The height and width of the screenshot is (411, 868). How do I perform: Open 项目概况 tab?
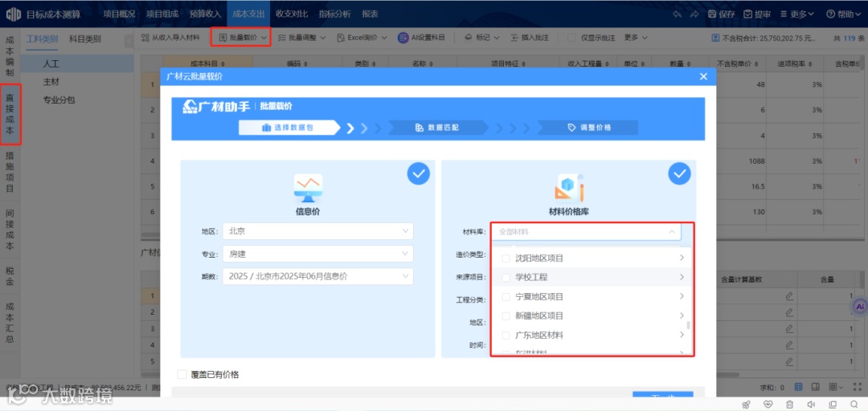[119, 14]
